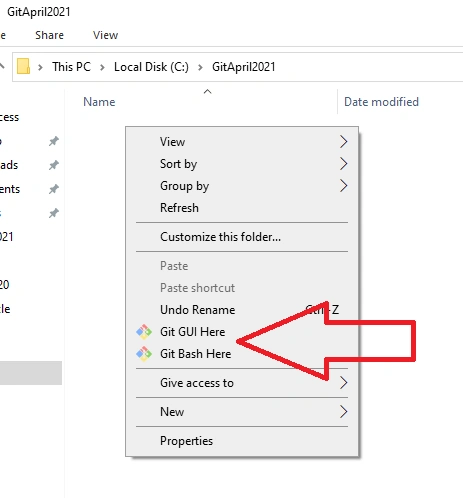The width and height of the screenshot is (463, 498).
Task: Open the Share ribbon tab
Action: coord(49,35)
